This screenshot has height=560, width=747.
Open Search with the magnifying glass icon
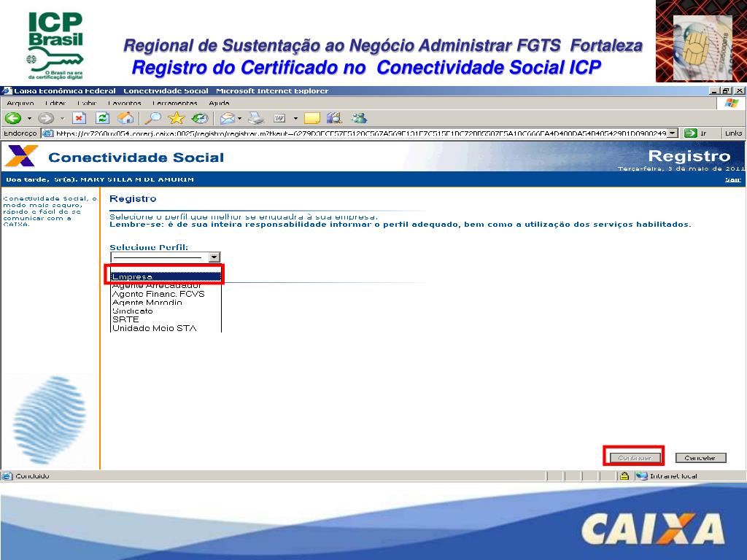point(153,118)
